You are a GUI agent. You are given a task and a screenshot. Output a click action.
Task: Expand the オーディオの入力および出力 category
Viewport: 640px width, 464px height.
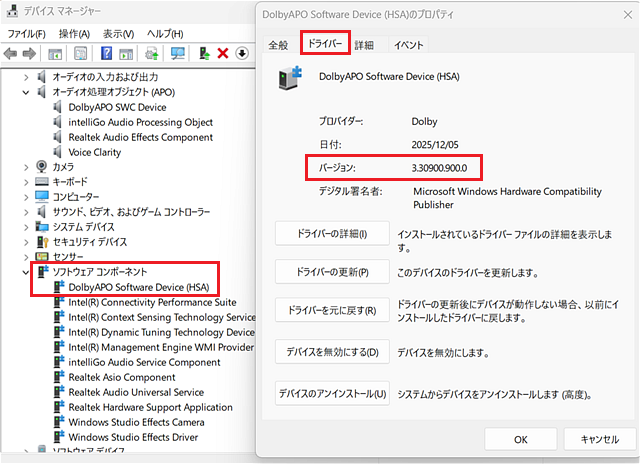coord(26,77)
